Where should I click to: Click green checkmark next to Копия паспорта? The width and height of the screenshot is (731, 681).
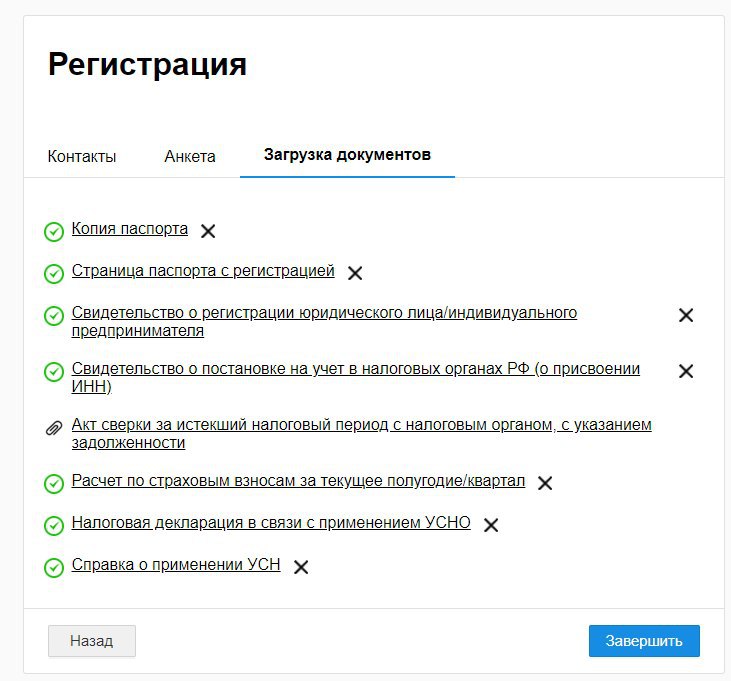54,232
